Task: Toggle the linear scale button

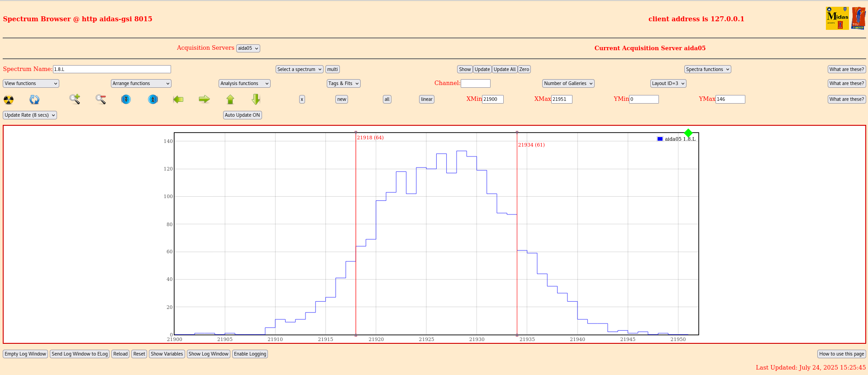Action: tap(426, 99)
